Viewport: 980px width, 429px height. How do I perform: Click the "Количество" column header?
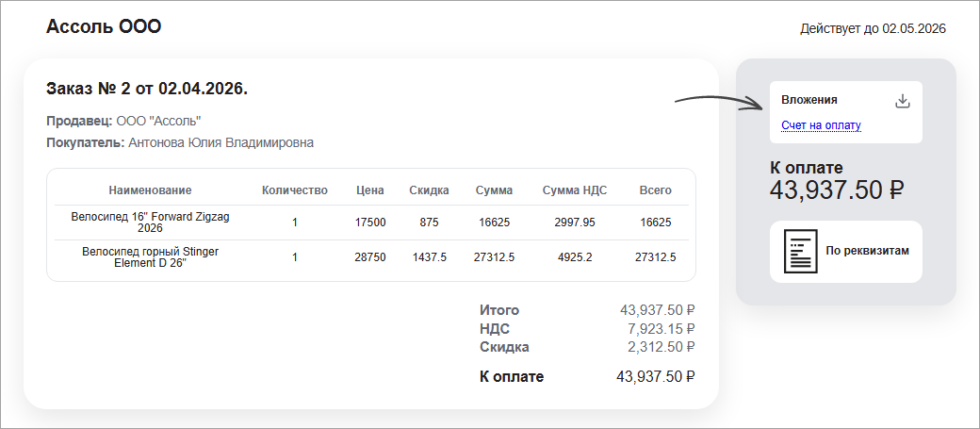pos(295,190)
